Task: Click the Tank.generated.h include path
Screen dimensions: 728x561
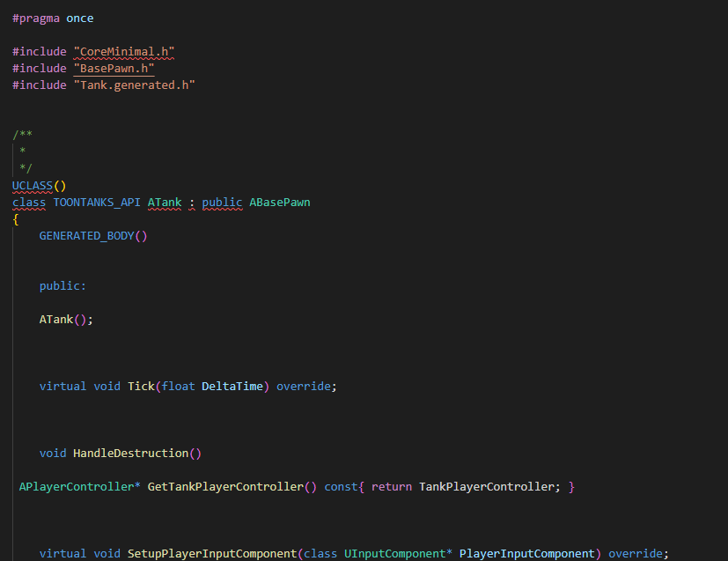Action: click(134, 85)
